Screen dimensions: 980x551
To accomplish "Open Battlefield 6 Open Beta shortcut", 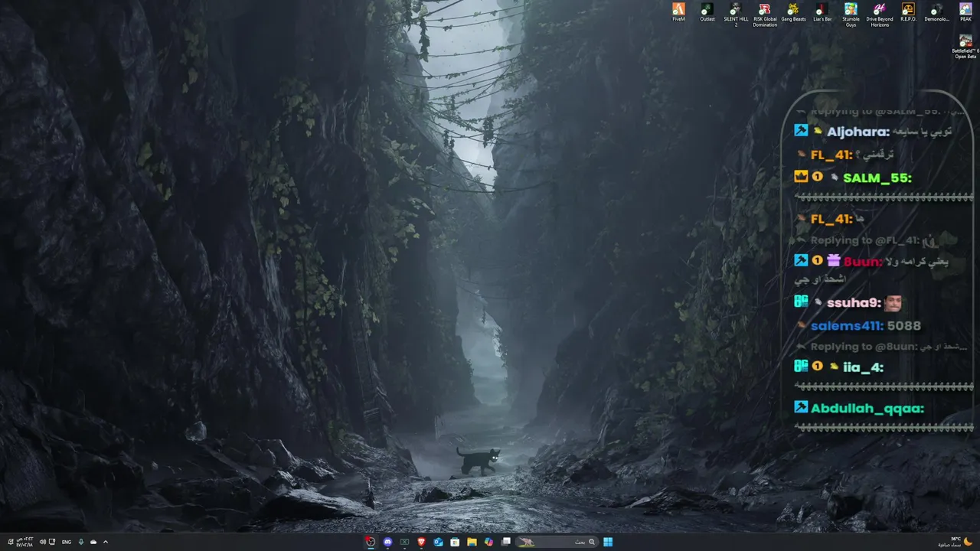I will point(965,46).
